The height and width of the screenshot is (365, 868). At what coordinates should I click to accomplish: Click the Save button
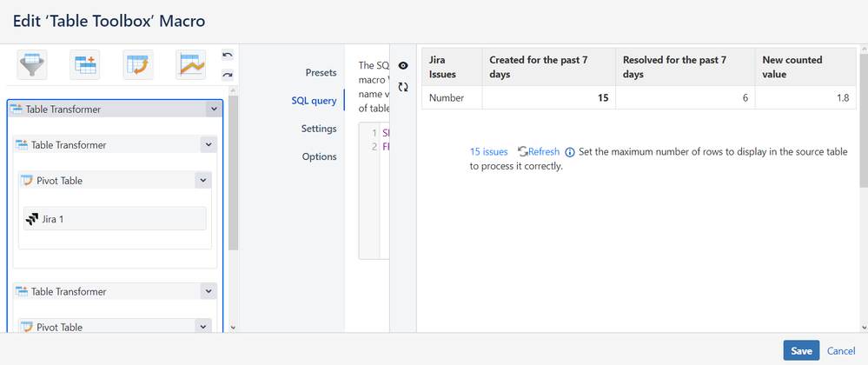(801, 350)
